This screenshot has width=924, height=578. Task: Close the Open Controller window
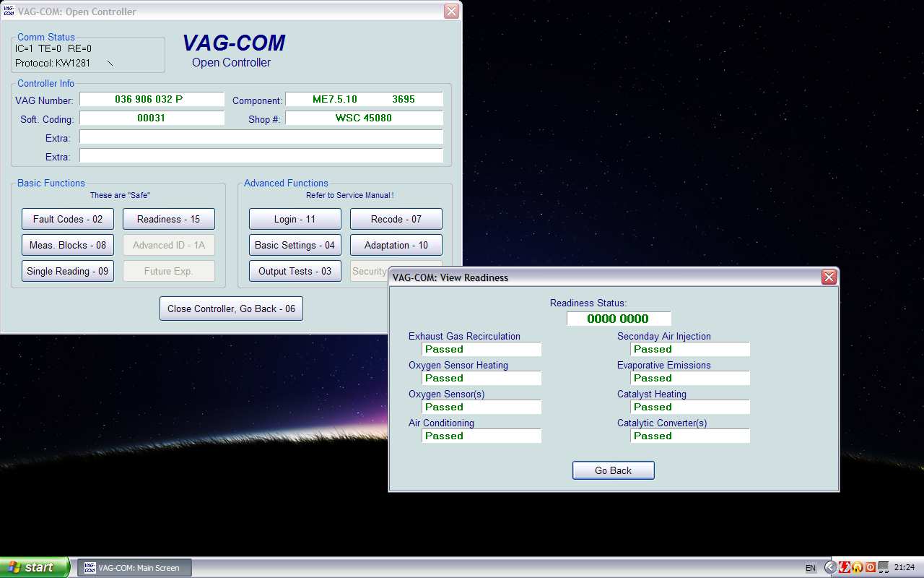[451, 12]
